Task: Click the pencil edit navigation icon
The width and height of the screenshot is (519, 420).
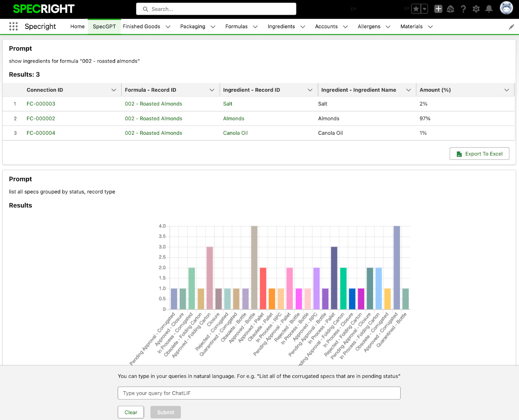Action: coord(512,27)
